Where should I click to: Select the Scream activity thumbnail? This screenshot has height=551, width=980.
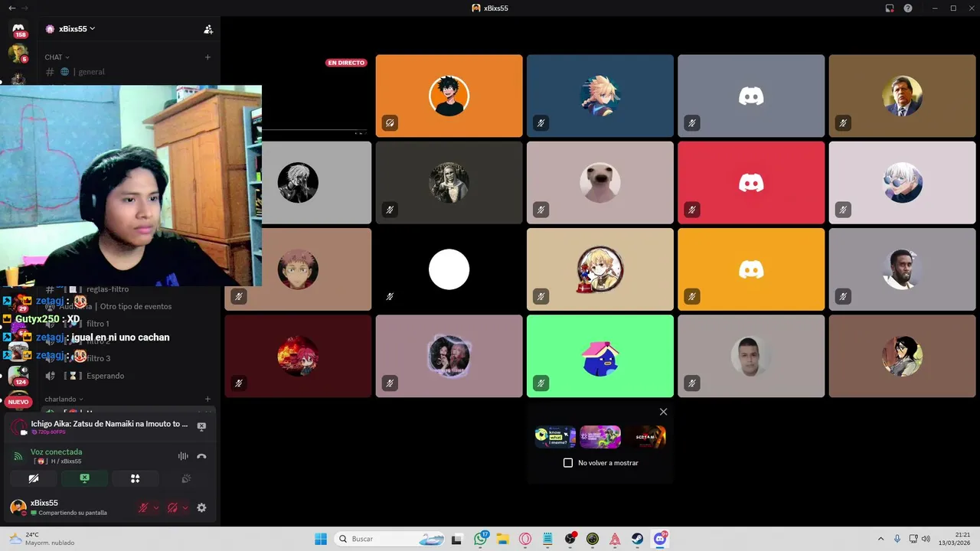645,437
